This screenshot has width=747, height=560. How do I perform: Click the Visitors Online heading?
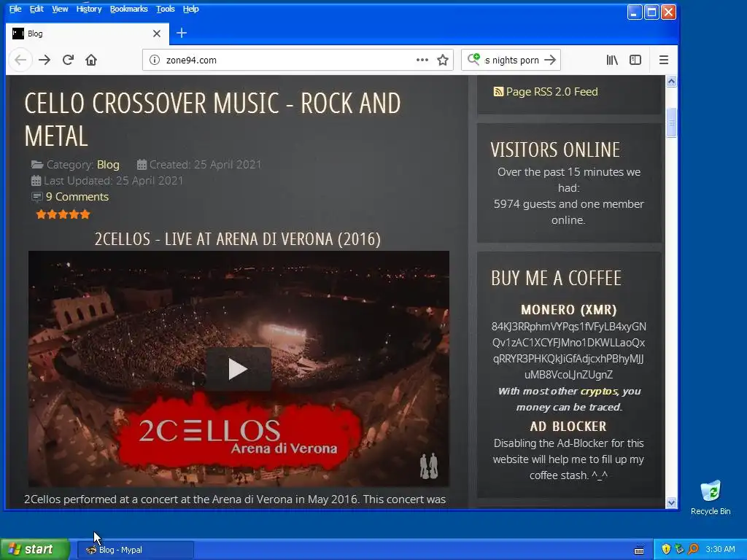555,149
